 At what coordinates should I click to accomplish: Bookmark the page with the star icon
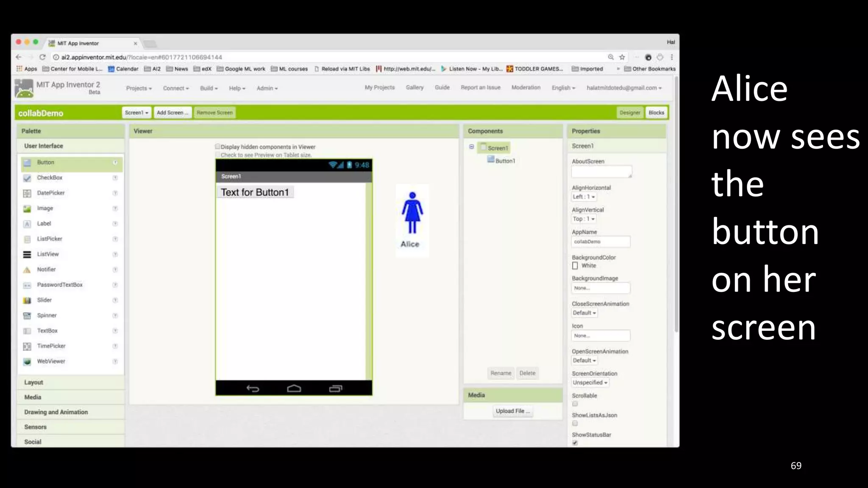click(622, 57)
